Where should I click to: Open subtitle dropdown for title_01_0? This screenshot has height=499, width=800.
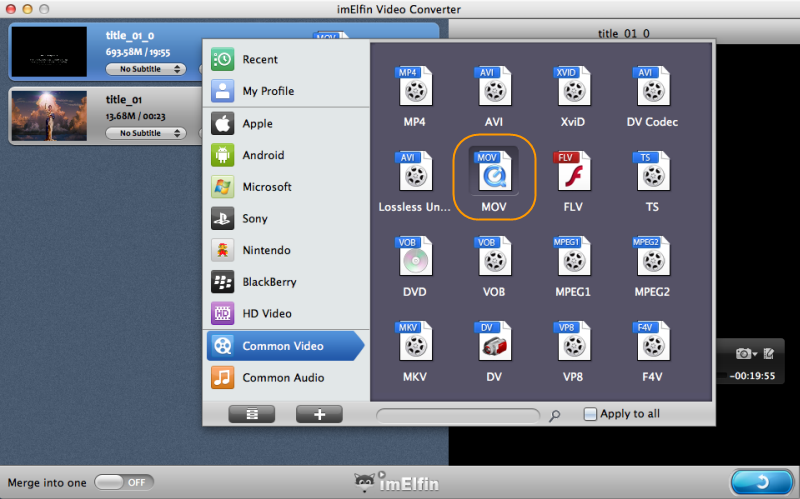coord(146,69)
